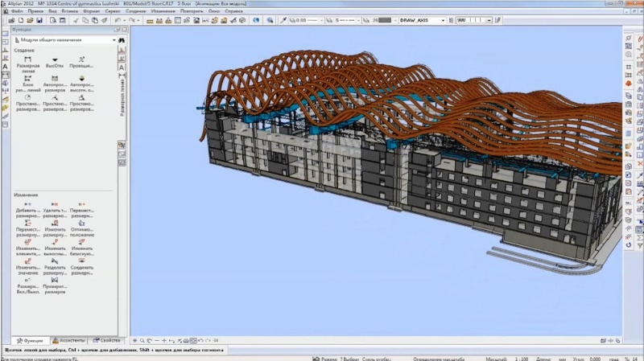Click the Save floppy disk icon
Screen dimensions: 644x361
click(39, 20)
